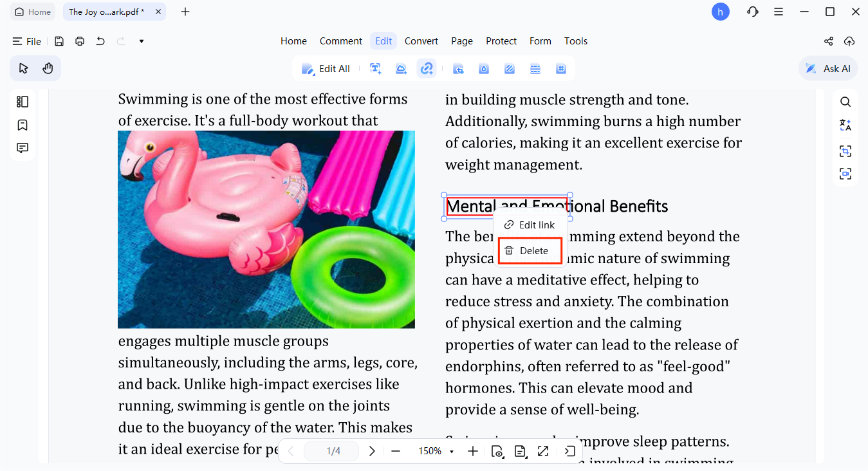The image size is (868, 471).
Task: Open the Header and Footer tool
Action: [535, 69]
